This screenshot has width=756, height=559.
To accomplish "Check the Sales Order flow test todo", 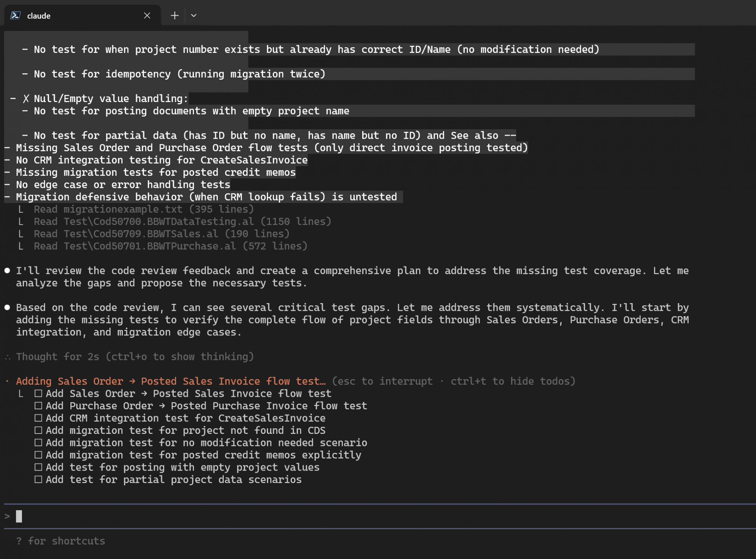I will (38, 393).
